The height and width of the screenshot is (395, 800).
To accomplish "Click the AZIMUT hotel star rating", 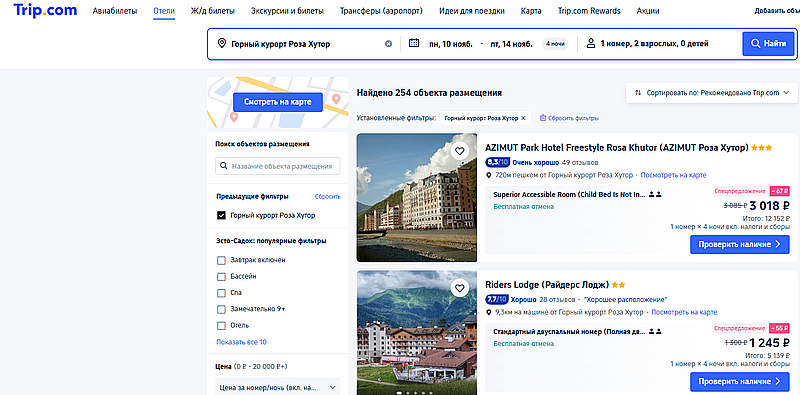I will click(762, 147).
